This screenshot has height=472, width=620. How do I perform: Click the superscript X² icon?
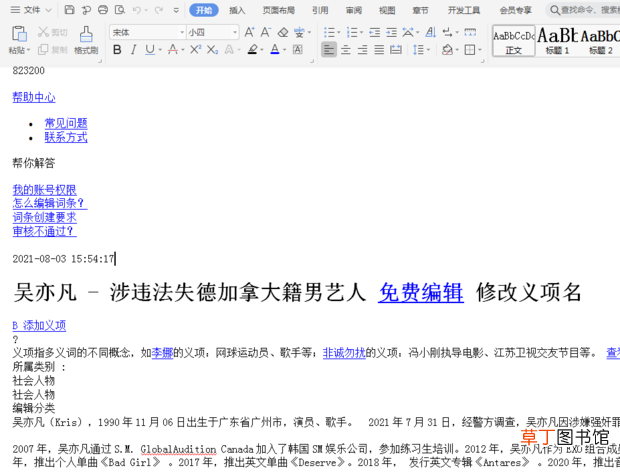pyautogui.click(x=195, y=49)
